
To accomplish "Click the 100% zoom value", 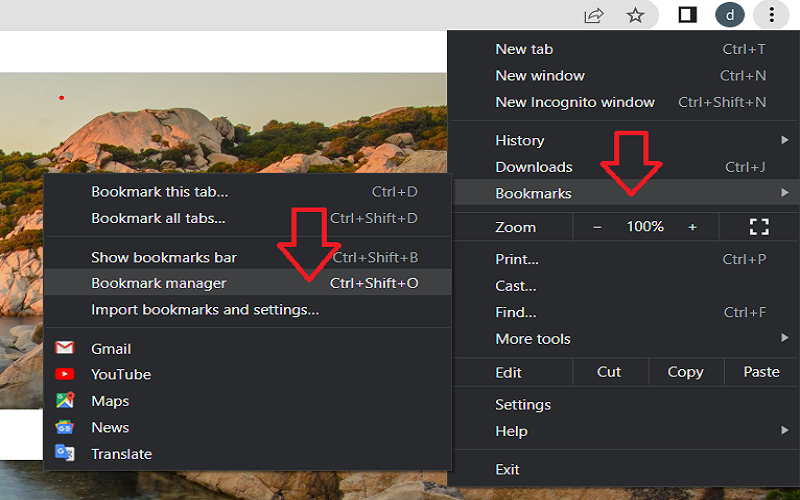I will coord(645,227).
